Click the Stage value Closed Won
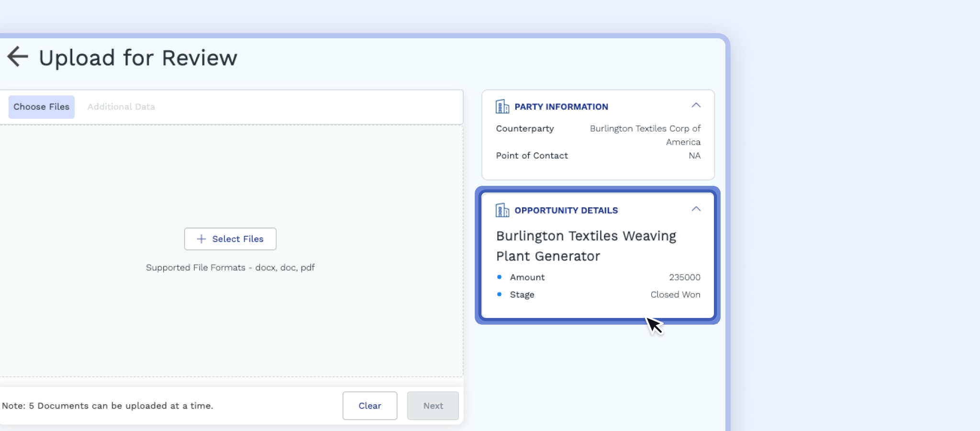The height and width of the screenshot is (431, 980). coord(675,295)
